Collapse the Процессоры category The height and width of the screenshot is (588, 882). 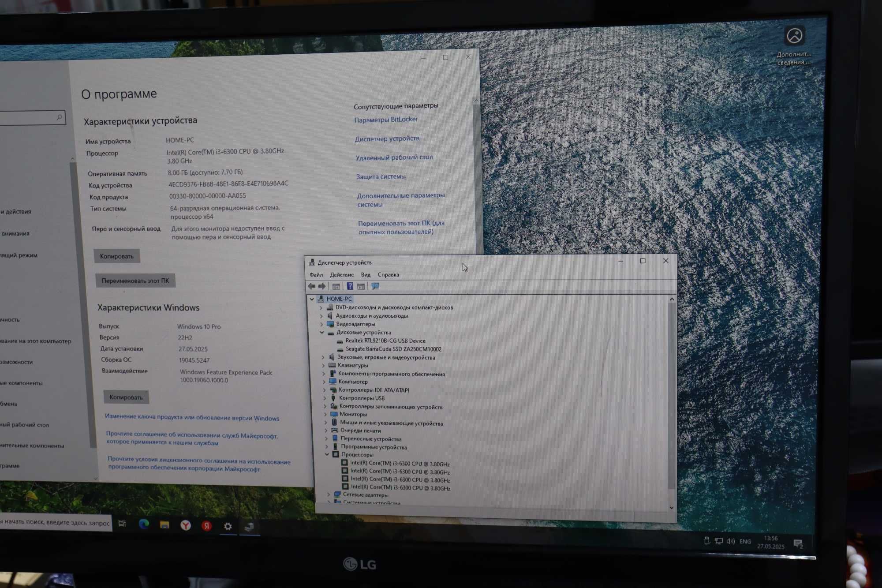[x=327, y=454]
